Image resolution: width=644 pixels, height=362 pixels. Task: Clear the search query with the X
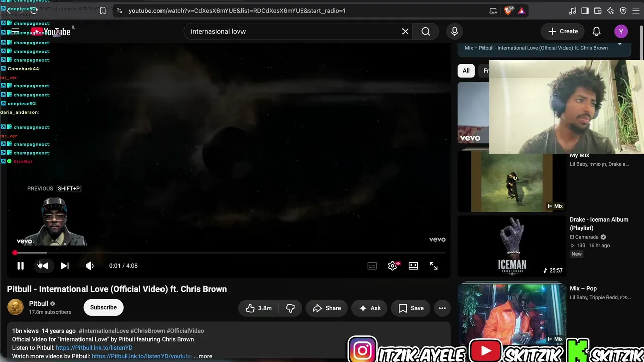pos(405,31)
